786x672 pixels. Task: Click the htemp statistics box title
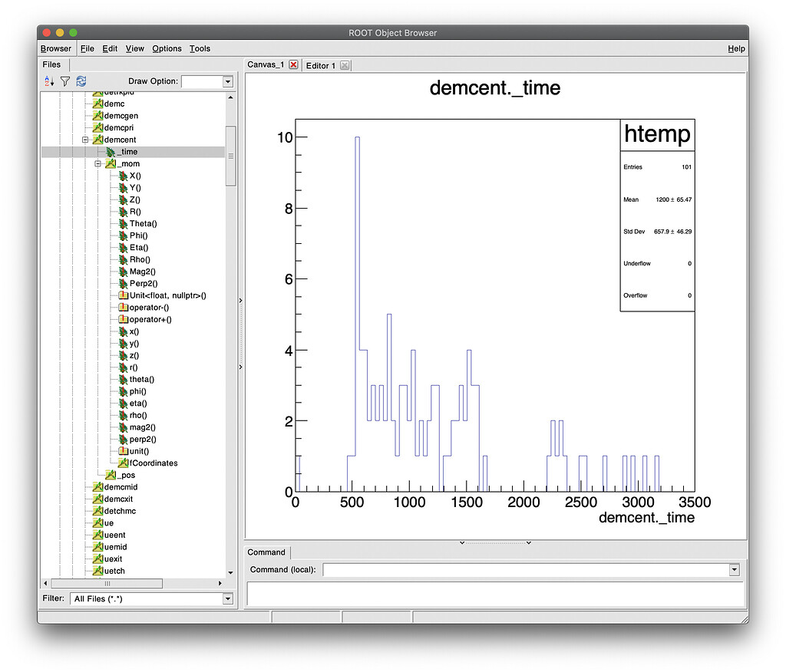[657, 133]
